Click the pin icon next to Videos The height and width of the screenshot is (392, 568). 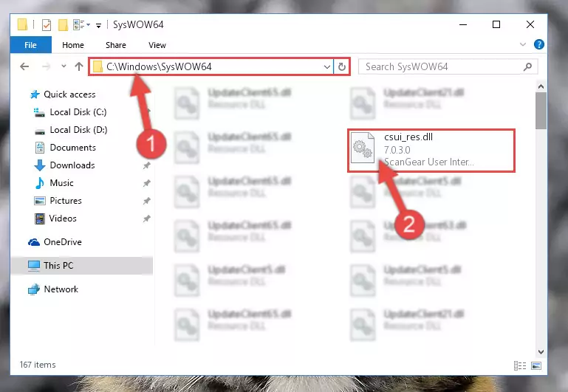point(146,219)
